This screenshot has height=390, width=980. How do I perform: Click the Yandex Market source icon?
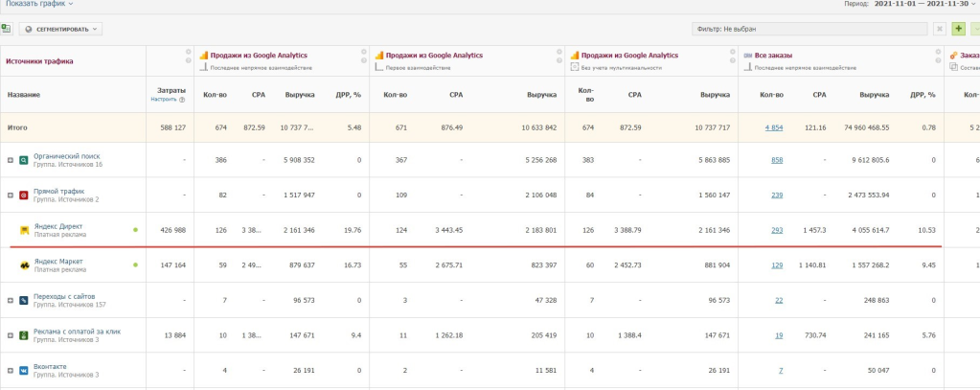pos(24,264)
